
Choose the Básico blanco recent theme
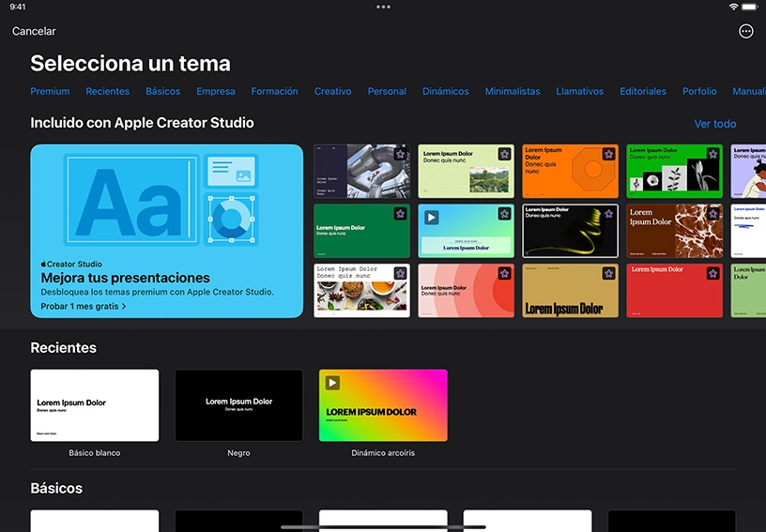coord(94,405)
